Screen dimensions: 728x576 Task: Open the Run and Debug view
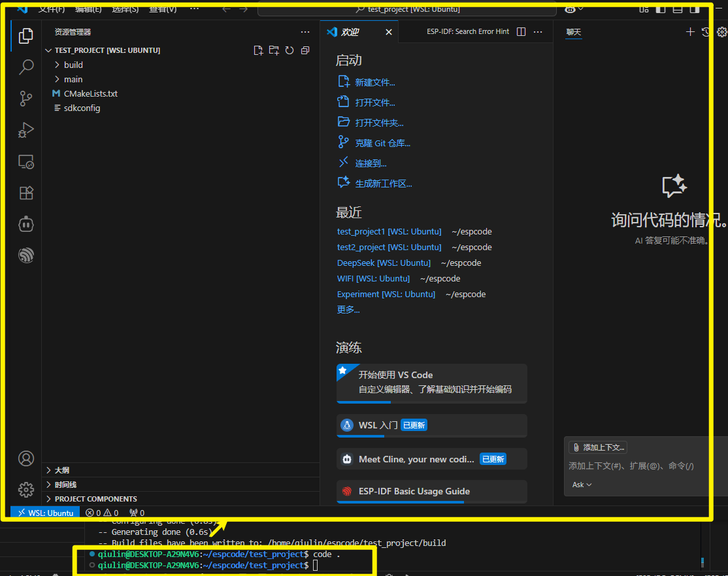pos(26,130)
